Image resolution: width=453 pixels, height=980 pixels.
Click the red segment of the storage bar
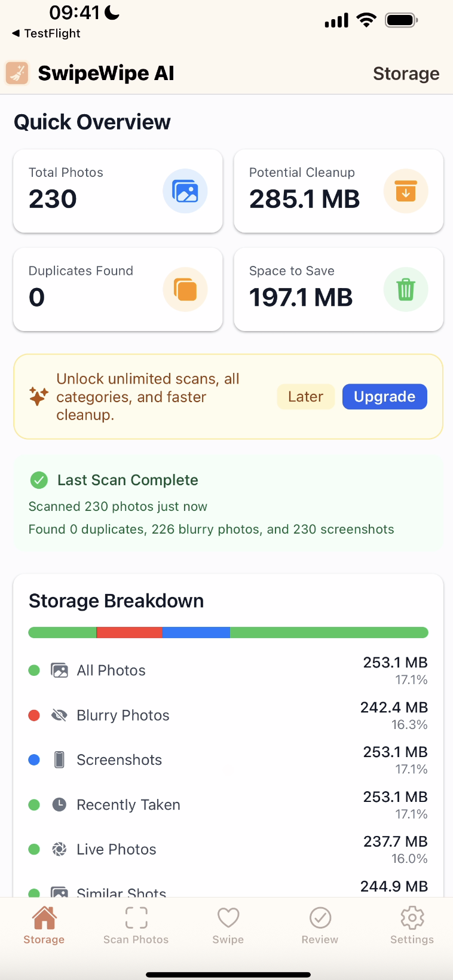[x=129, y=632]
